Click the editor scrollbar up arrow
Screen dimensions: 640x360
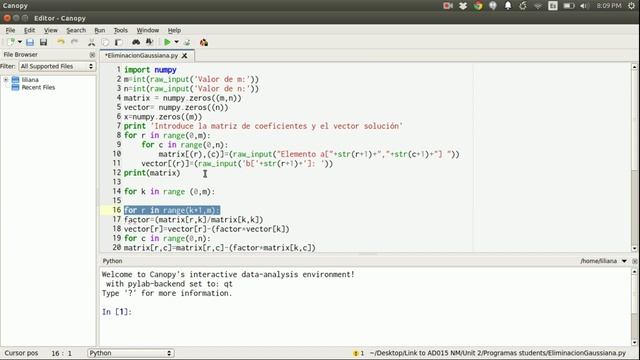[x=634, y=67]
